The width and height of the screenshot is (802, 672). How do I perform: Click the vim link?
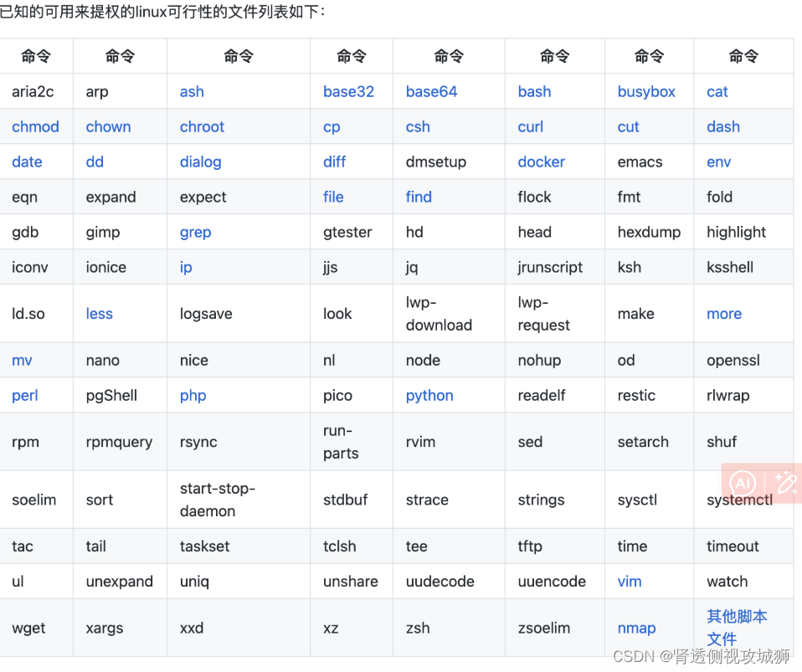[x=629, y=582]
